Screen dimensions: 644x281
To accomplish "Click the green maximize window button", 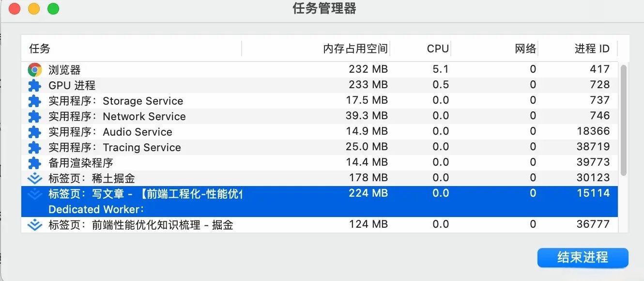I will (53, 9).
